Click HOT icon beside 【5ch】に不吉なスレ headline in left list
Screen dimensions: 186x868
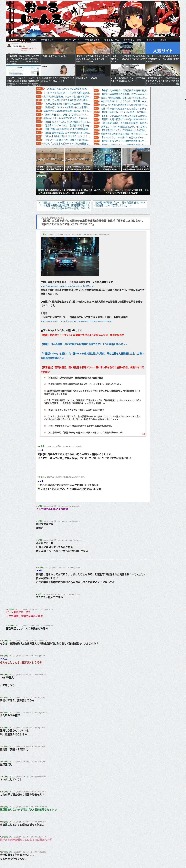[x=40, y=115]
